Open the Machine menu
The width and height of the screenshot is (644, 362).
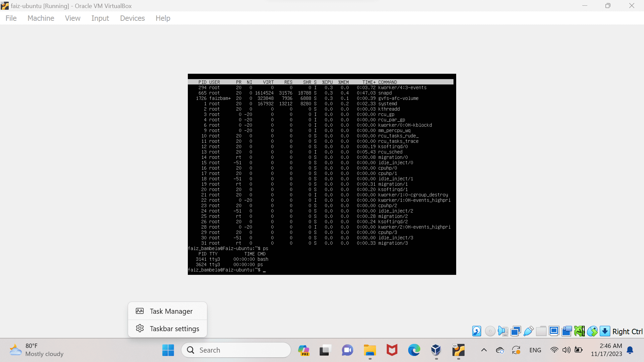point(41,18)
